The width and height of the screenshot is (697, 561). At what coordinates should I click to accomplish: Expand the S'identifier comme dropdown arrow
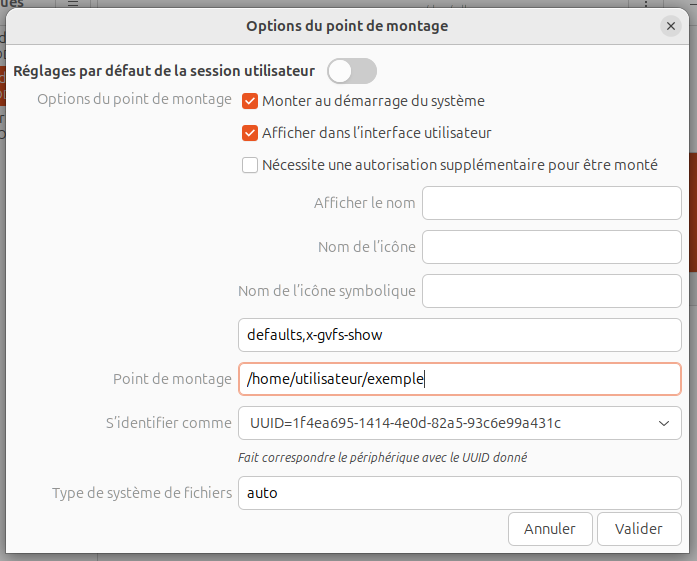664,423
